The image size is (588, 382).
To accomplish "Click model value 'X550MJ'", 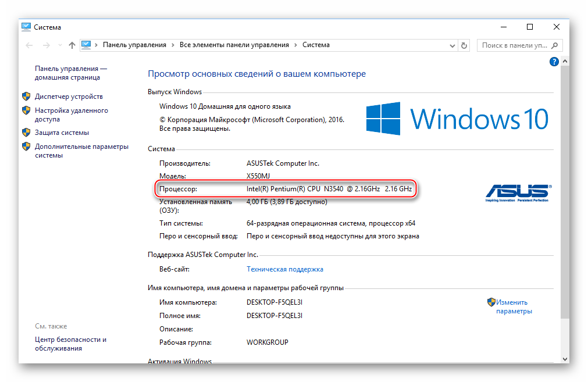I will tap(258, 176).
